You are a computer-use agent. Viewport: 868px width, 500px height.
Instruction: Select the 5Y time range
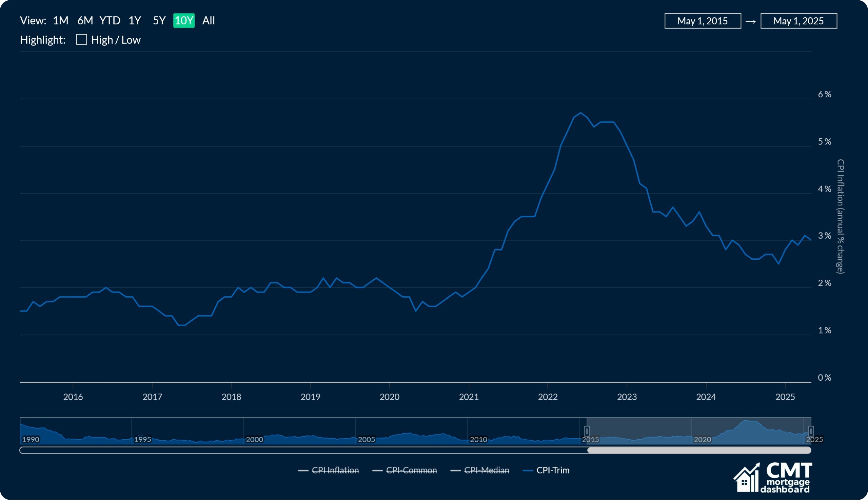pyautogui.click(x=159, y=21)
